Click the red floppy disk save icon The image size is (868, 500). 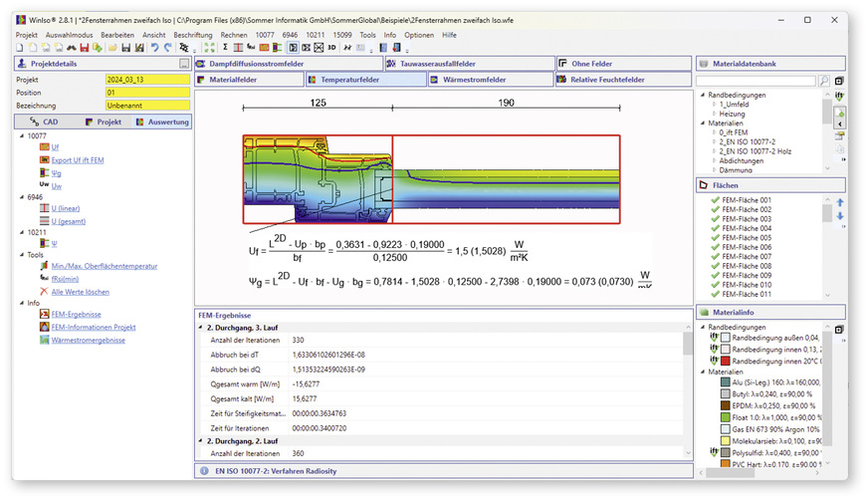(85, 48)
